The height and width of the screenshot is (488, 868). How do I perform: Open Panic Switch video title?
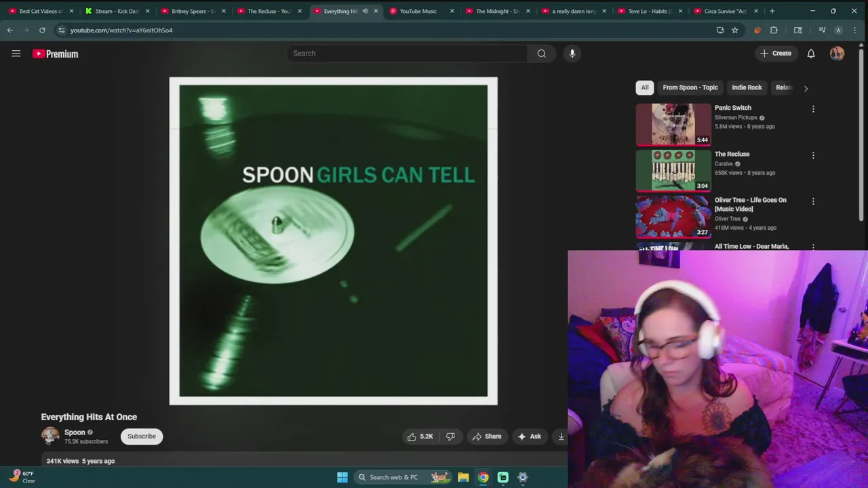733,108
